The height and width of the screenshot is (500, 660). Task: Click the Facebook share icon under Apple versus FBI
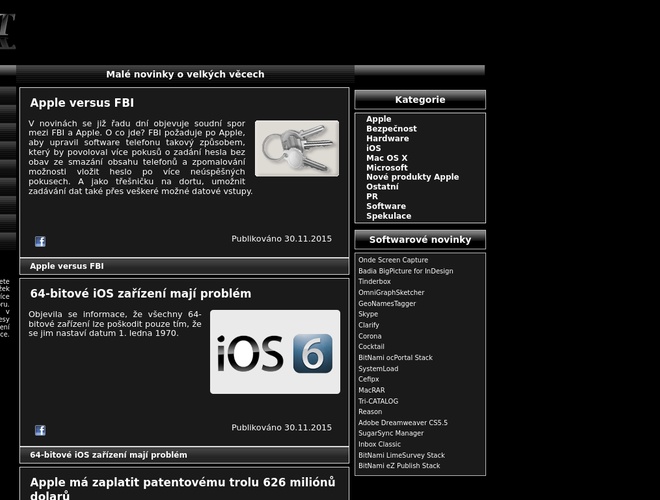point(40,241)
